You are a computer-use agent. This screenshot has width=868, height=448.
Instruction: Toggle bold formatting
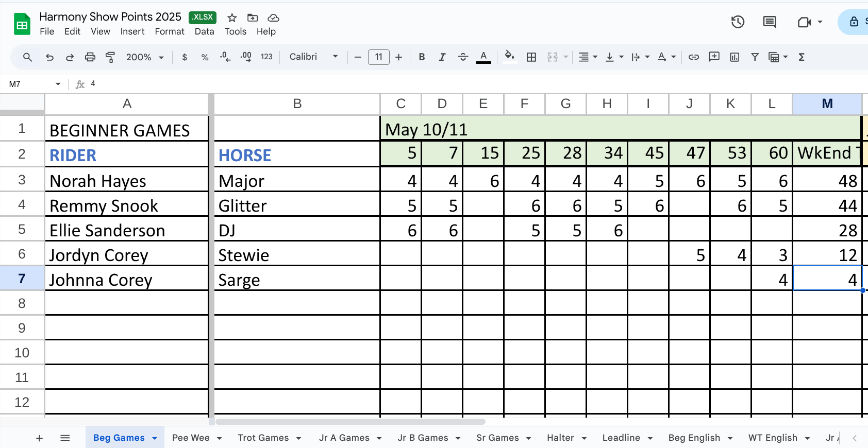point(422,57)
